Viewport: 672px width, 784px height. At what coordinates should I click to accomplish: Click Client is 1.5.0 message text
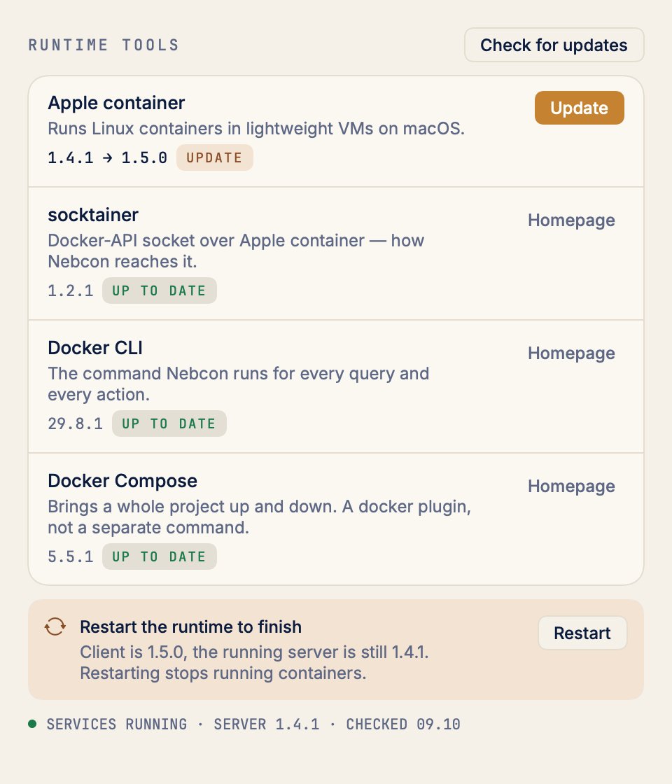click(255, 663)
